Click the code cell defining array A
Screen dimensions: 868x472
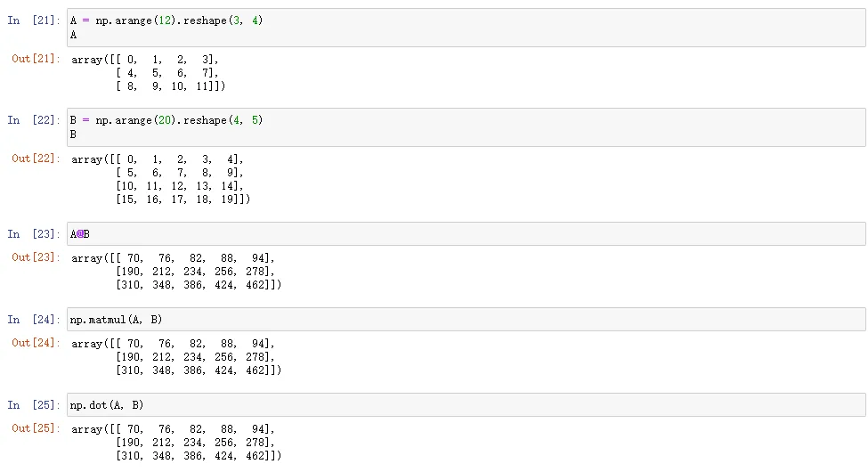tap(465, 28)
